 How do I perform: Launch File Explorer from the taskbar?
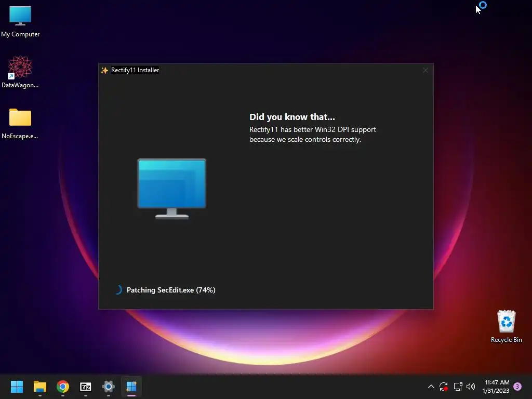tap(39, 387)
